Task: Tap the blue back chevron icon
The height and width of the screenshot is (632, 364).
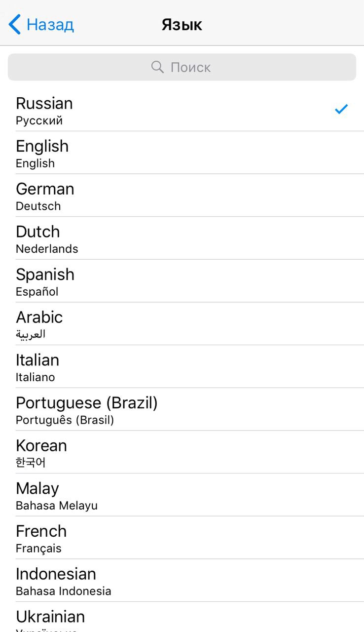Action: pyautogui.click(x=15, y=24)
